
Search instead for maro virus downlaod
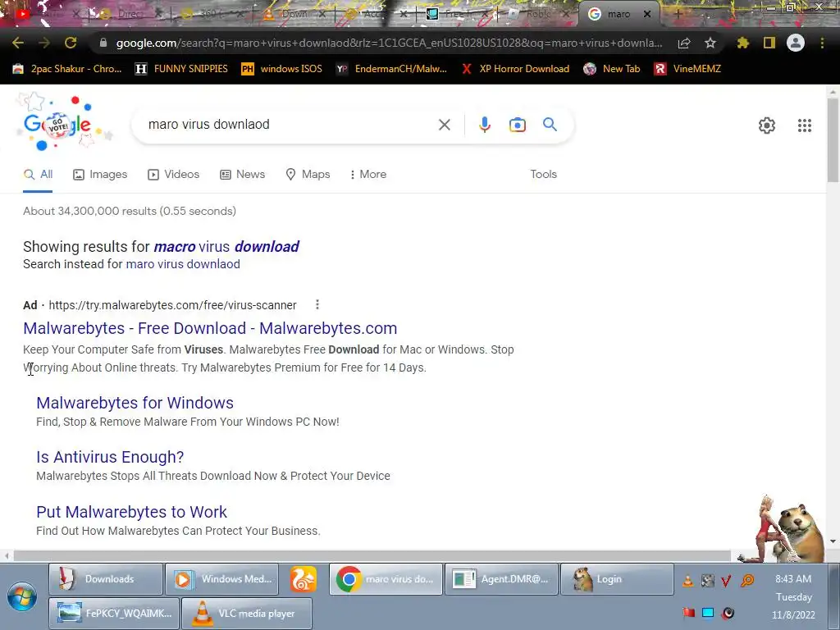coord(183,264)
